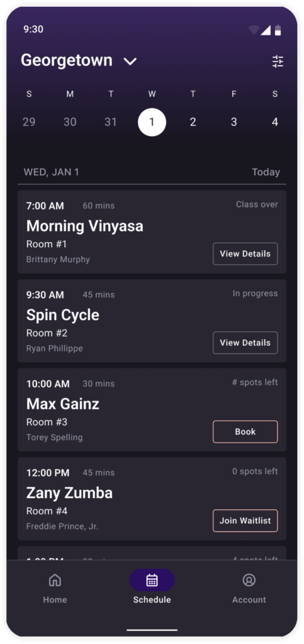Tap the Wi-Fi signal status icon
Image resolution: width=304 pixels, height=644 pixels.
(x=254, y=30)
